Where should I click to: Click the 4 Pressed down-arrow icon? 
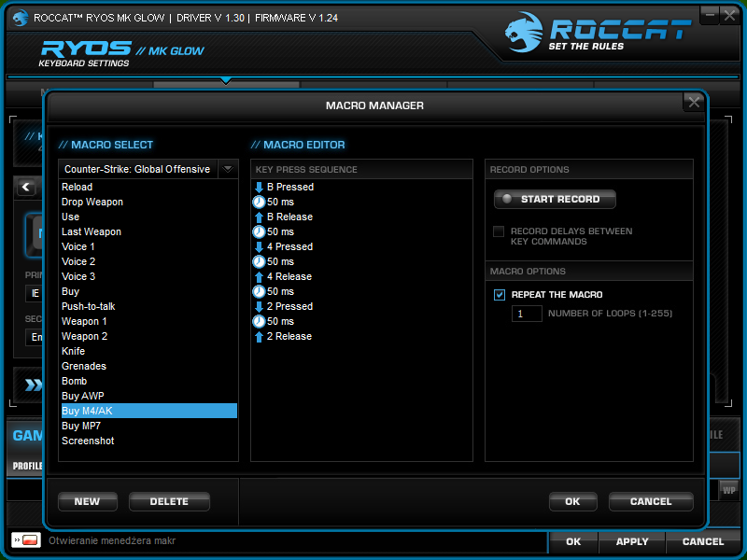[x=259, y=246]
